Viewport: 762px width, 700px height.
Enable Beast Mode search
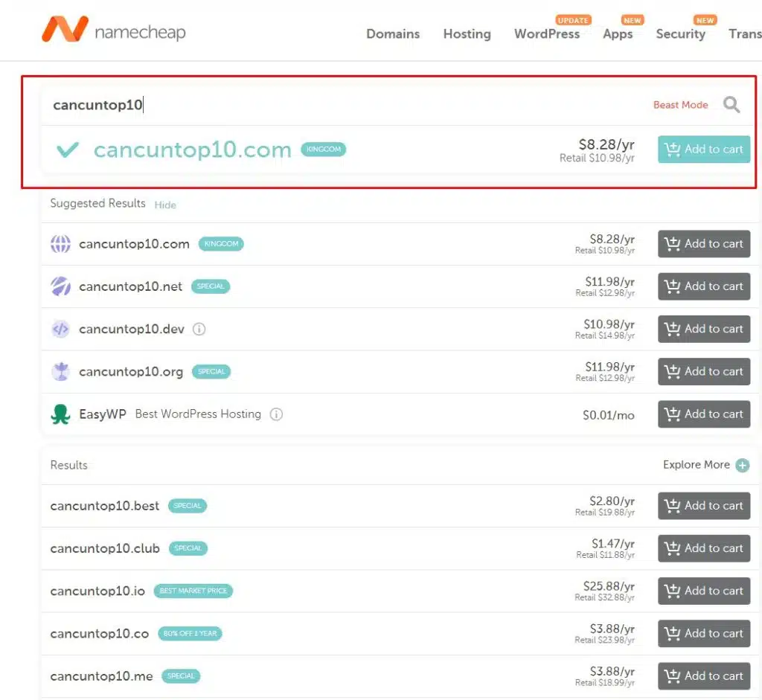click(680, 105)
